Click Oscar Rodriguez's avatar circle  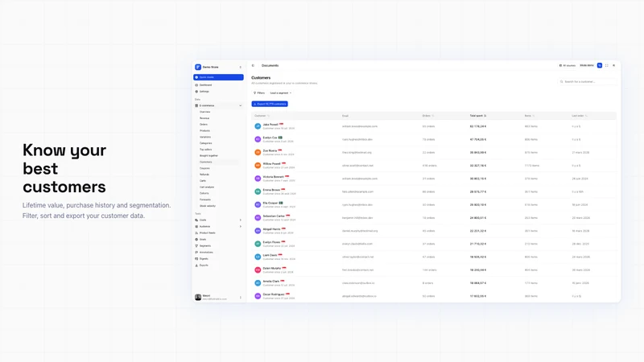[x=258, y=296]
